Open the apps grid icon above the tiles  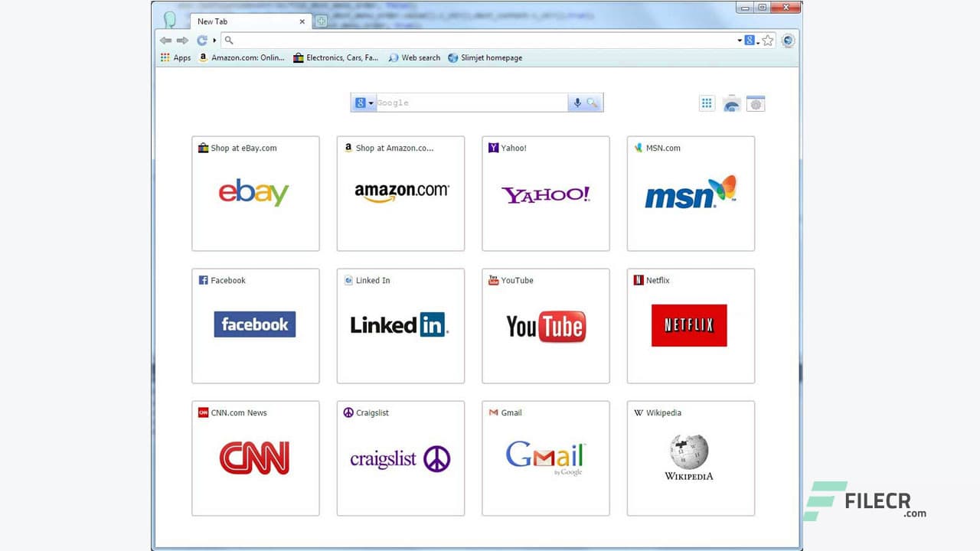[707, 103]
